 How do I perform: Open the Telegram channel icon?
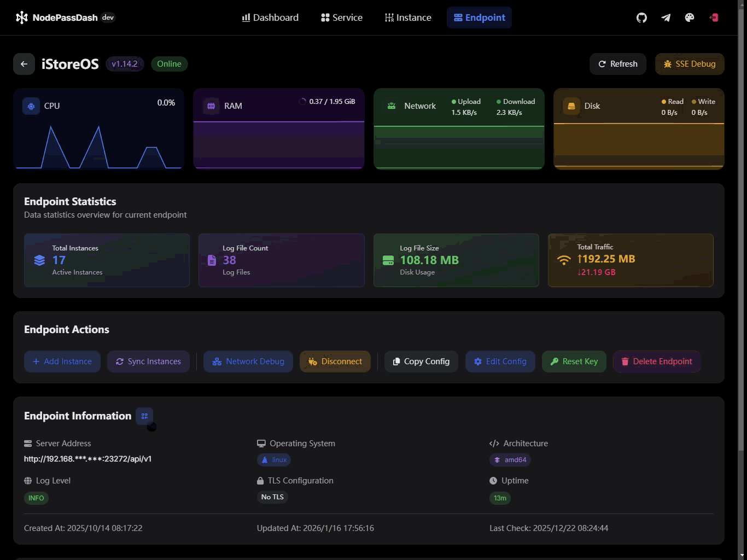(666, 17)
